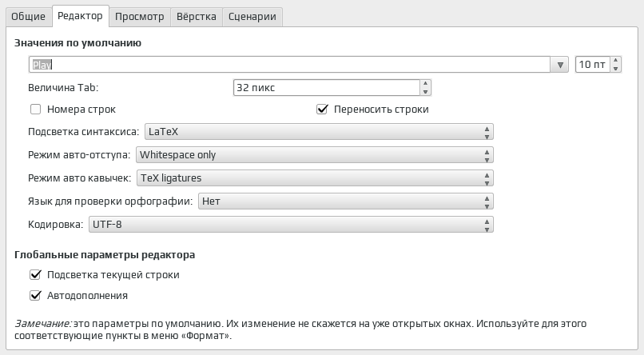This screenshot has width=644, height=355.
Task: Click the Play font name field
Action: pyautogui.click(x=289, y=65)
